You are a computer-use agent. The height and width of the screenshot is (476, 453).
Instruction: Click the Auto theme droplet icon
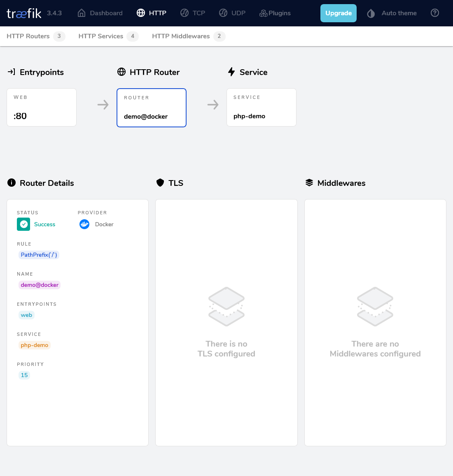[371, 13]
